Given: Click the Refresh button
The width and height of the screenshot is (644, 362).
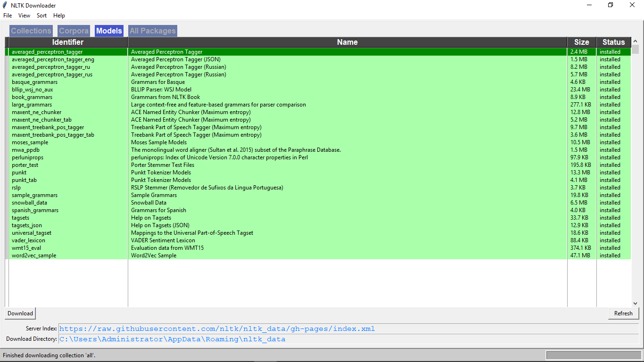Looking at the screenshot, I should (623, 313).
